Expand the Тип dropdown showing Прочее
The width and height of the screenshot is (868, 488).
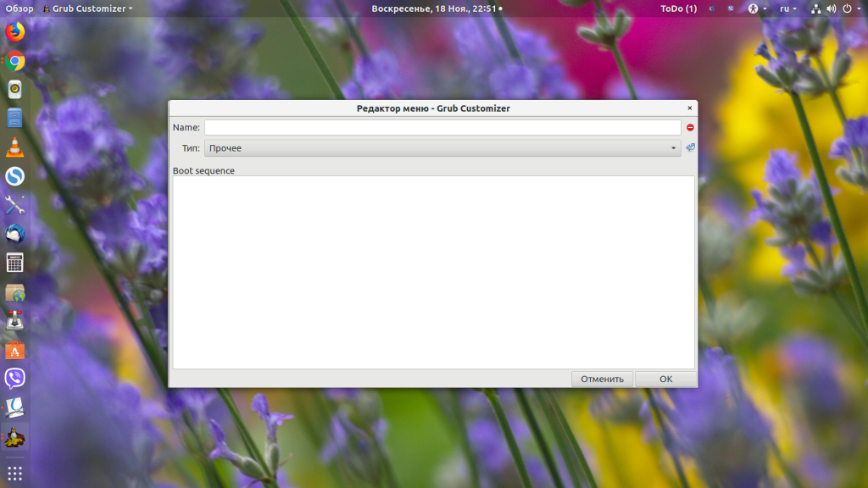click(442, 148)
